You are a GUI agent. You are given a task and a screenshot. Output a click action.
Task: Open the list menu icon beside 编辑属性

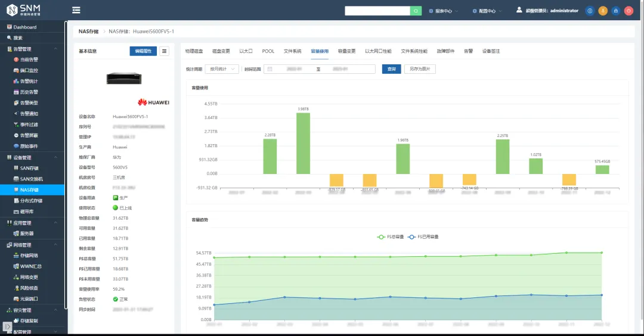pos(165,51)
